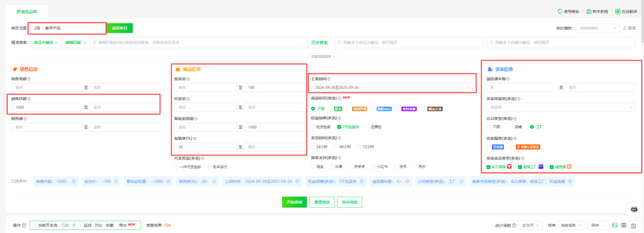Click help icon next to 批发价 label

coord(188,79)
